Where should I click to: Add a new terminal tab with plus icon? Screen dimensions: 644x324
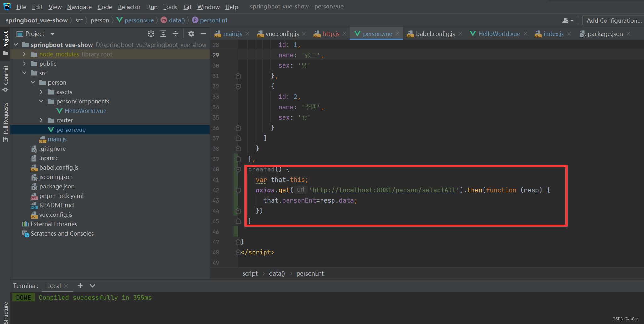(x=80, y=286)
